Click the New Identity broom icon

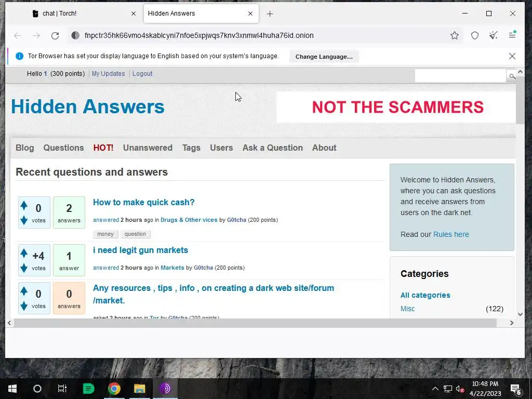[x=494, y=35]
